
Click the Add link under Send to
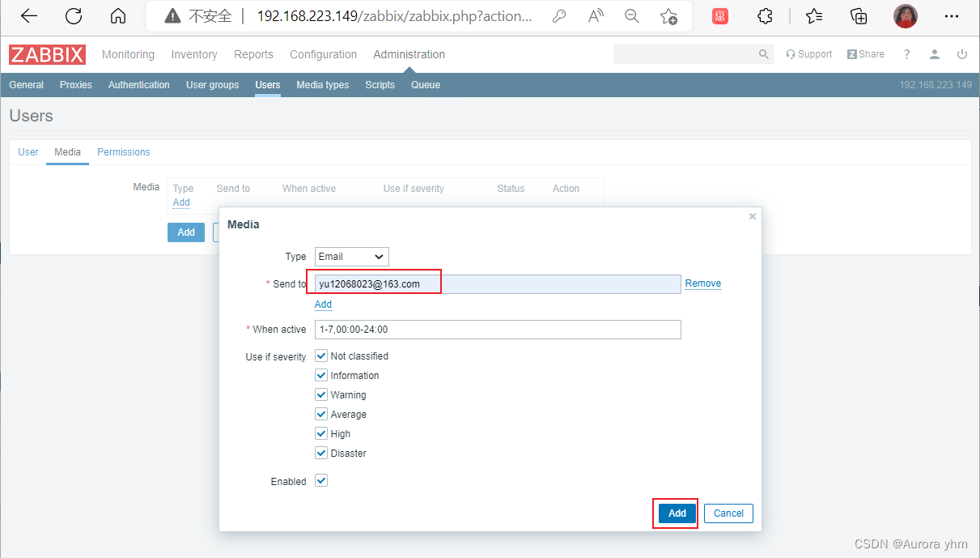pyautogui.click(x=323, y=305)
